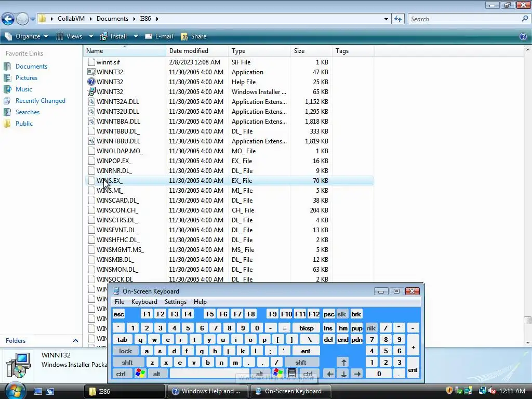
Task: Open the On-Screen Keyboard File menu
Action: tap(119, 302)
